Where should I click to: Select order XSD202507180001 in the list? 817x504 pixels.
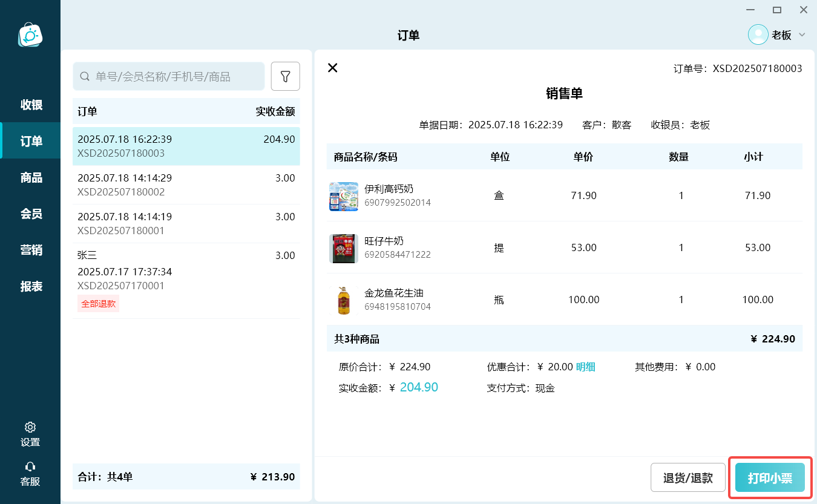tap(186, 224)
